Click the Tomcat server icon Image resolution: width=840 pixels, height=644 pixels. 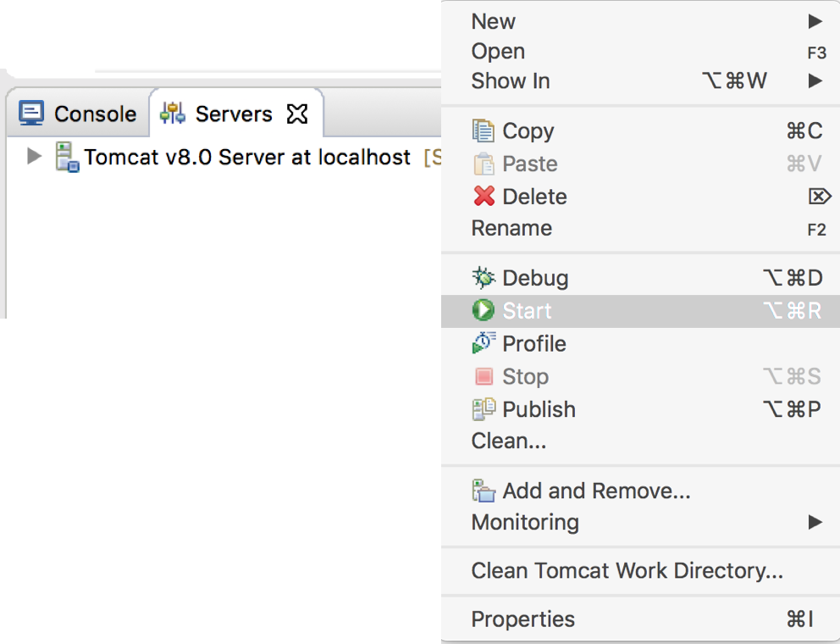coord(67,157)
